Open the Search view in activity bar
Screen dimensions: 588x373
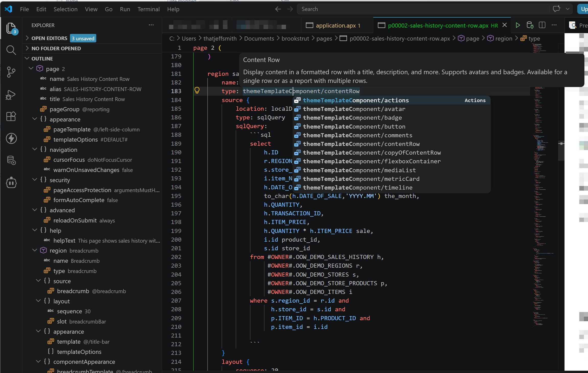11,50
